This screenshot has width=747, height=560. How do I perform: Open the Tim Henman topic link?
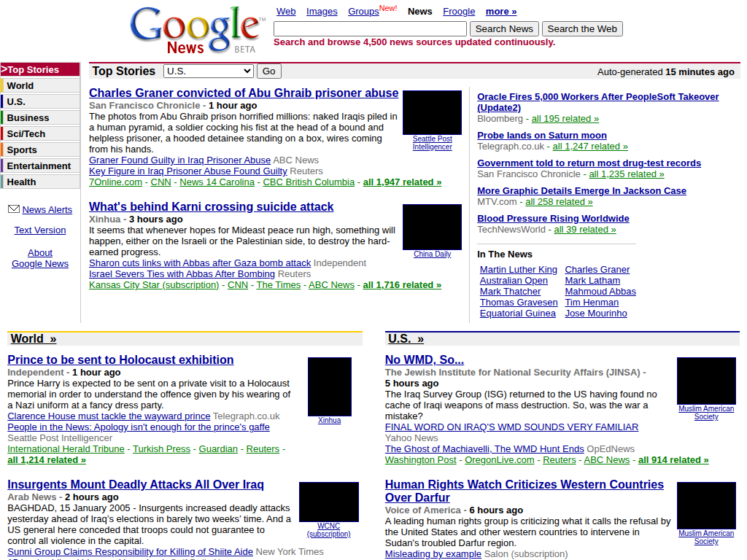click(592, 303)
